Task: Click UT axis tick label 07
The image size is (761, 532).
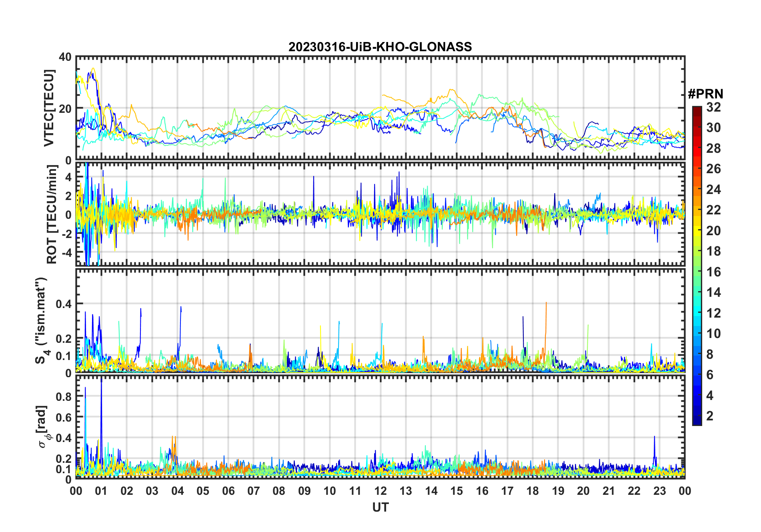Action: click(254, 491)
